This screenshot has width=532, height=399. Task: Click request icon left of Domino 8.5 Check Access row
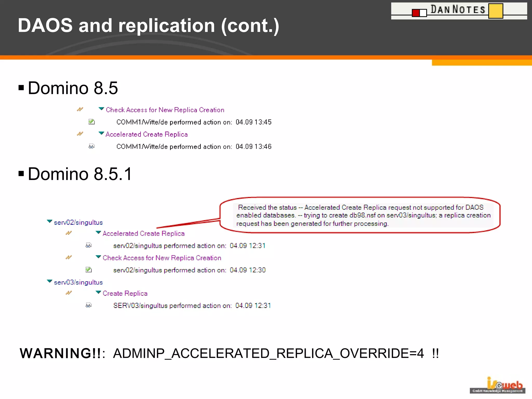[80, 109]
